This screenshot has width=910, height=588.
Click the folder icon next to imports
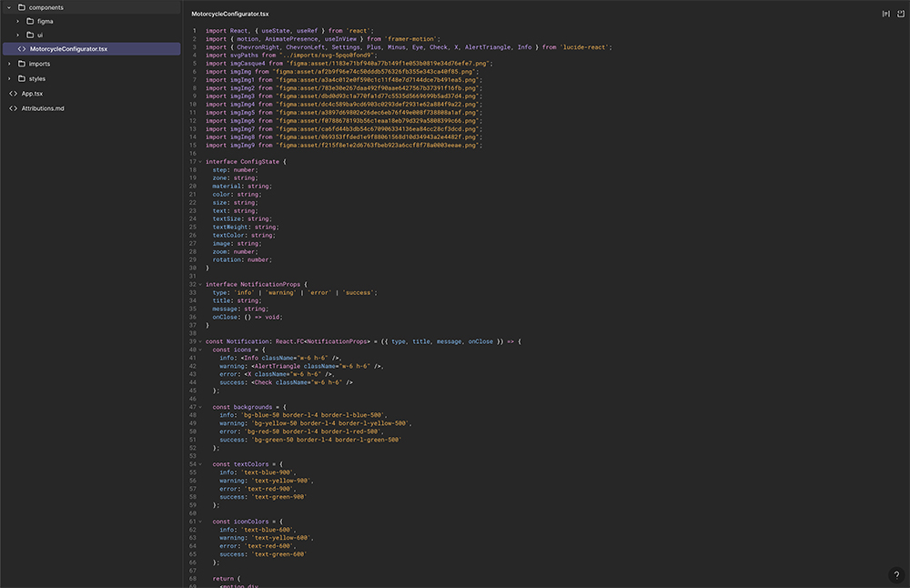[21, 64]
